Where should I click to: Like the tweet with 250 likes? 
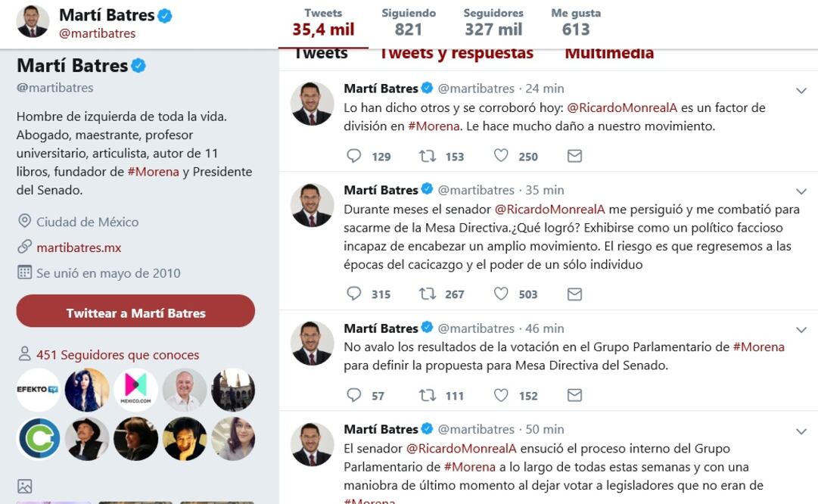501,156
